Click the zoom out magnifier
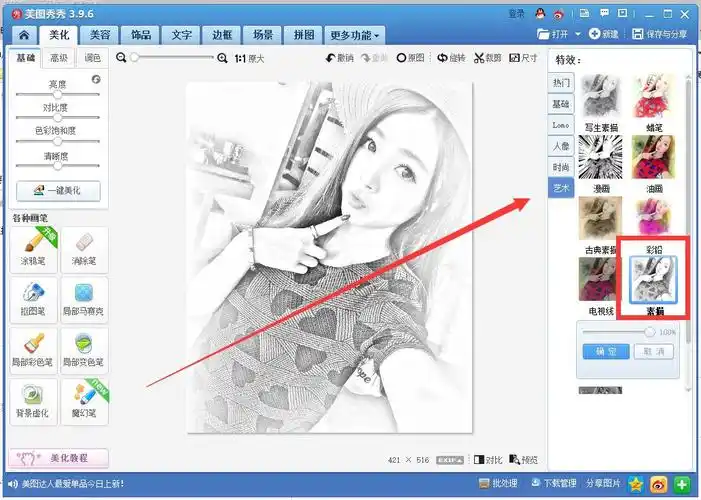This screenshot has height=500, width=701. pyautogui.click(x=121, y=58)
